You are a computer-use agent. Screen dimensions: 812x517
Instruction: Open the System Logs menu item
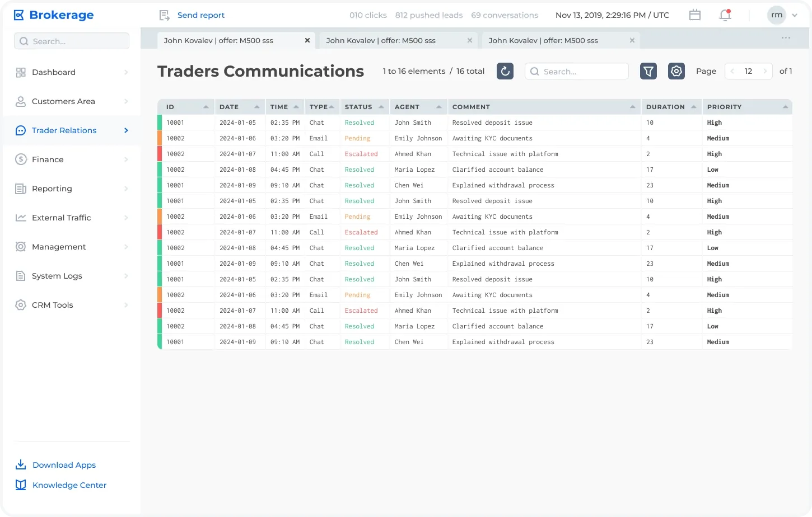[x=72, y=276]
